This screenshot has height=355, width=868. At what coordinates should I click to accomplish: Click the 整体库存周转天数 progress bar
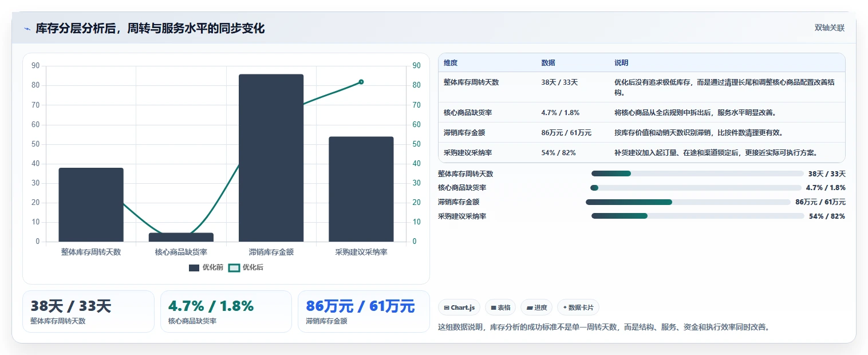tap(697, 173)
